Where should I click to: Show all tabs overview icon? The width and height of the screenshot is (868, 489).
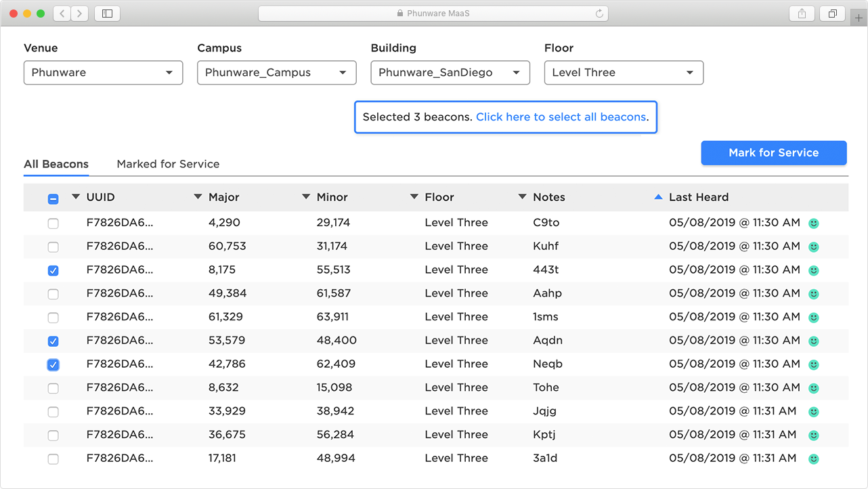(832, 14)
